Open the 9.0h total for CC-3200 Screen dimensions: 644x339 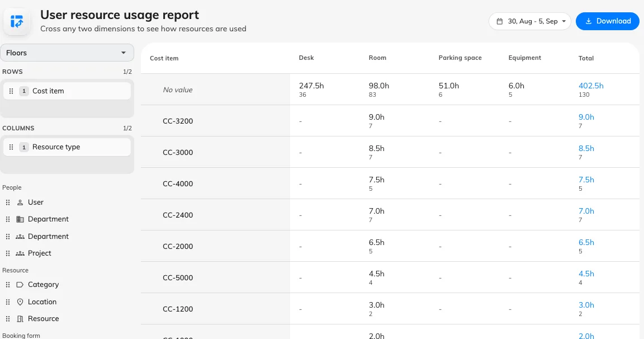click(586, 117)
